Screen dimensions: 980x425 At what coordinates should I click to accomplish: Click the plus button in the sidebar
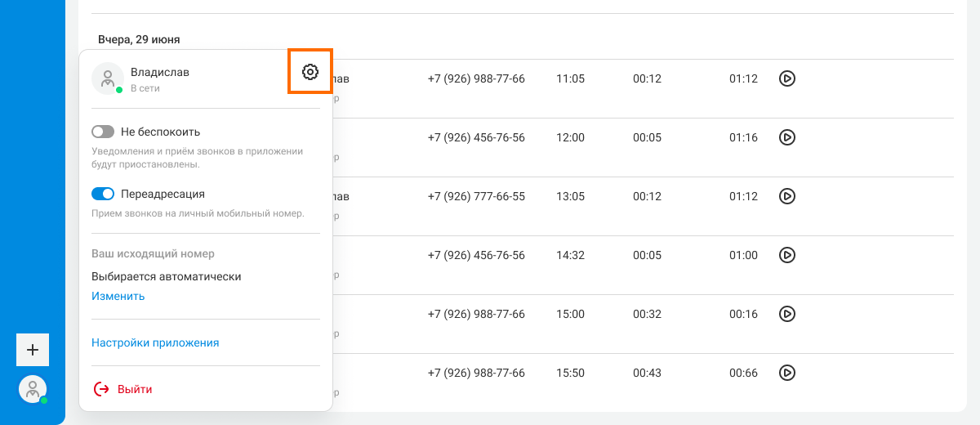coord(33,350)
